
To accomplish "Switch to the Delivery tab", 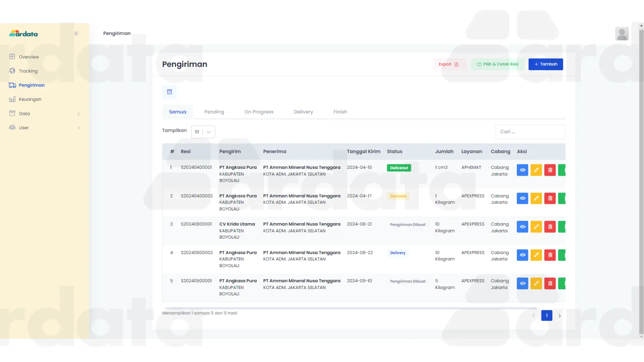I will pos(303,112).
